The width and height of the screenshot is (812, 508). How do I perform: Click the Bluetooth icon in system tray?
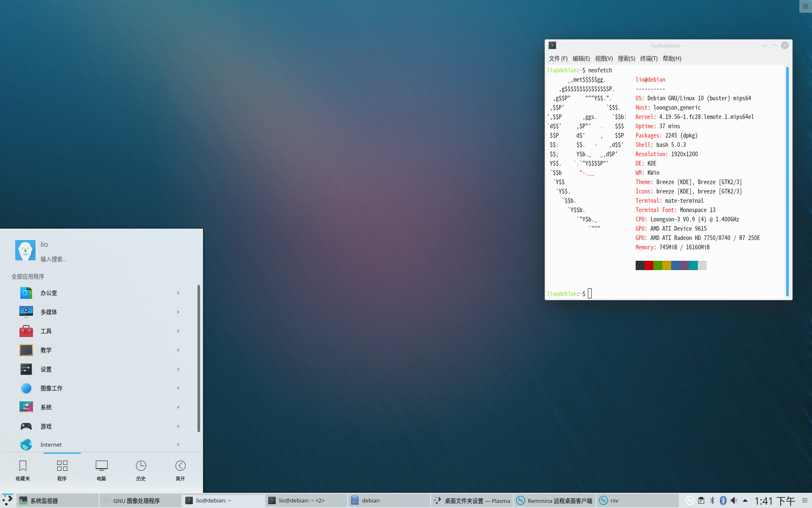coord(723,500)
